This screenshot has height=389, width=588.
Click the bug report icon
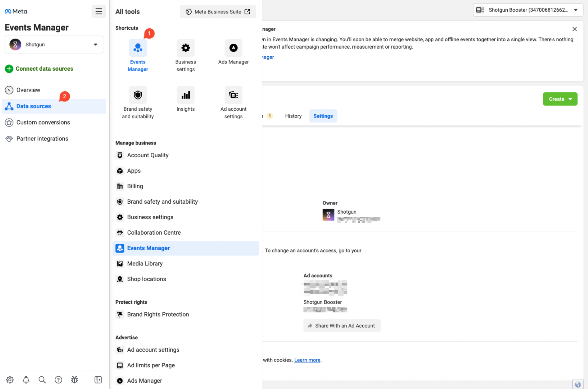(x=74, y=380)
